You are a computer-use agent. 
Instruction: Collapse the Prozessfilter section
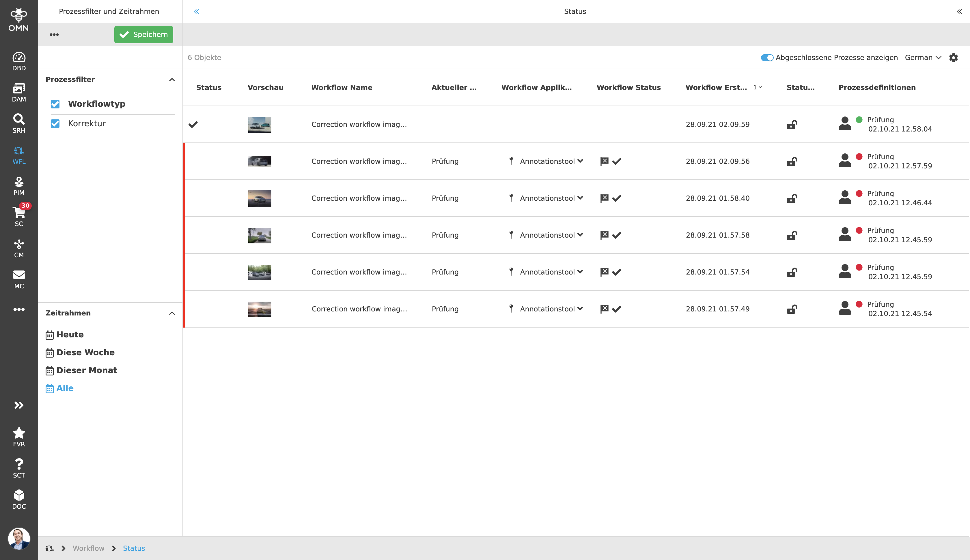pos(172,80)
